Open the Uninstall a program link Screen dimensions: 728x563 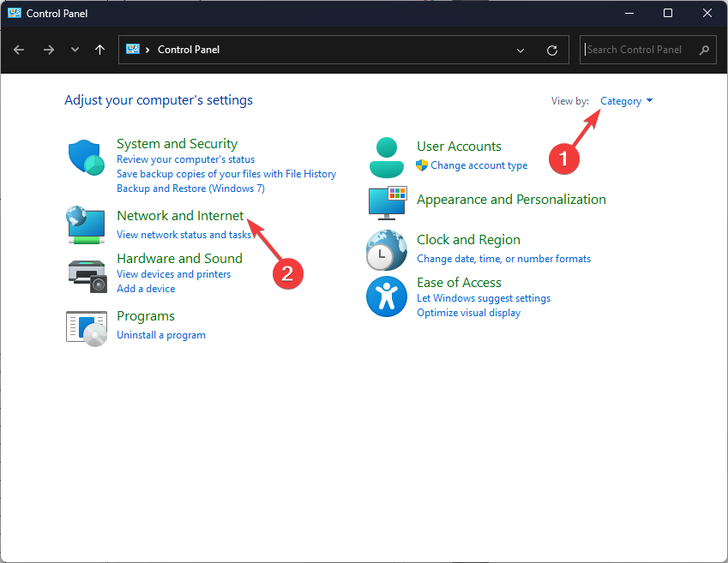pyautogui.click(x=161, y=335)
